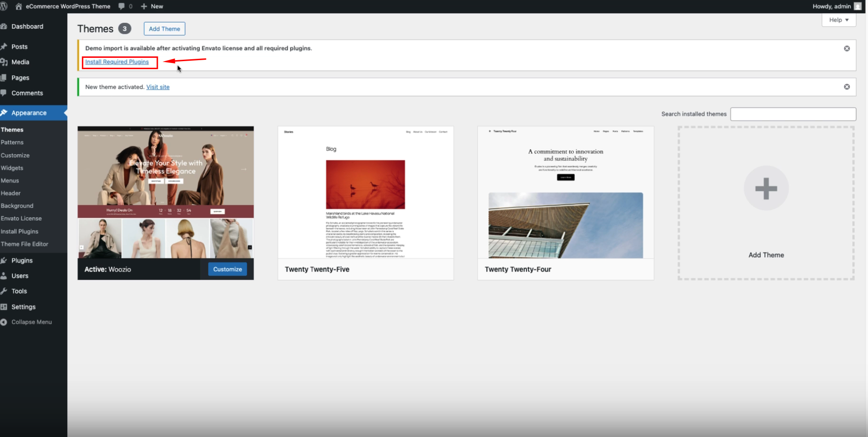Click the Collapse Menu arrow icon
This screenshot has width=868, height=437.
coord(4,322)
